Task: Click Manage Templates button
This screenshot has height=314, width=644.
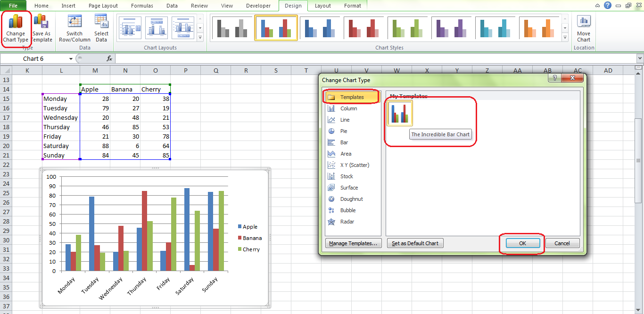Action: 353,243
